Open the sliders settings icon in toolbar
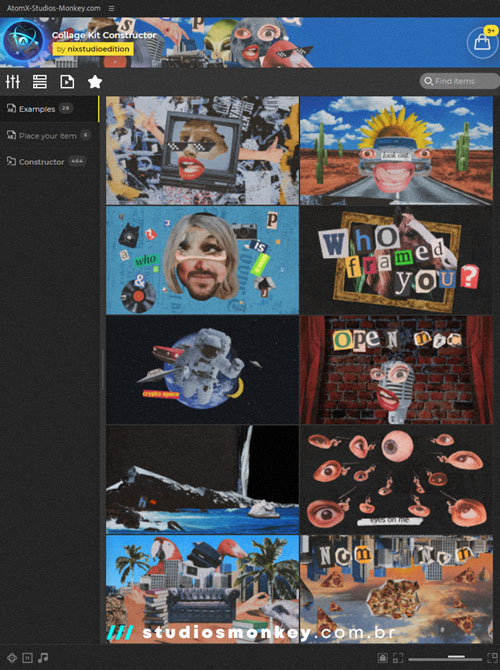 pos(13,81)
